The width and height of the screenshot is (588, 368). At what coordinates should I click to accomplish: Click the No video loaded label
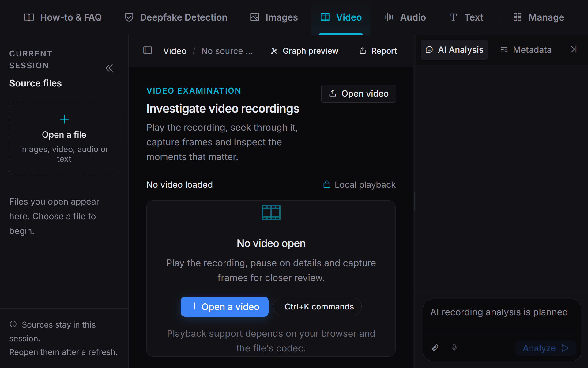point(179,185)
